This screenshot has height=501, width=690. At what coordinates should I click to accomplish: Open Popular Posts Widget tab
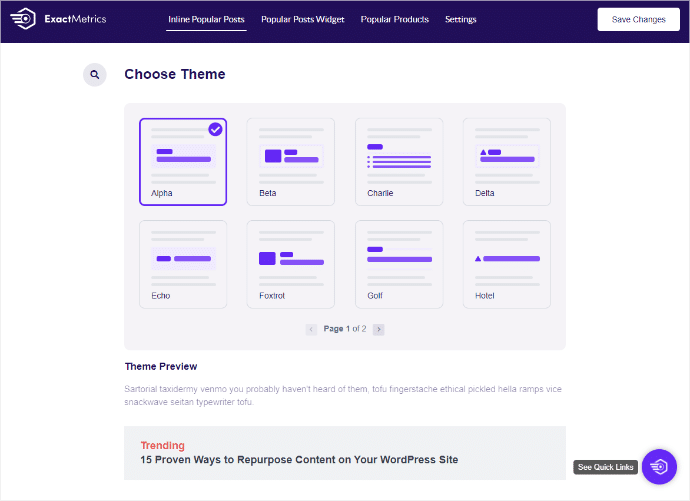[x=303, y=19]
